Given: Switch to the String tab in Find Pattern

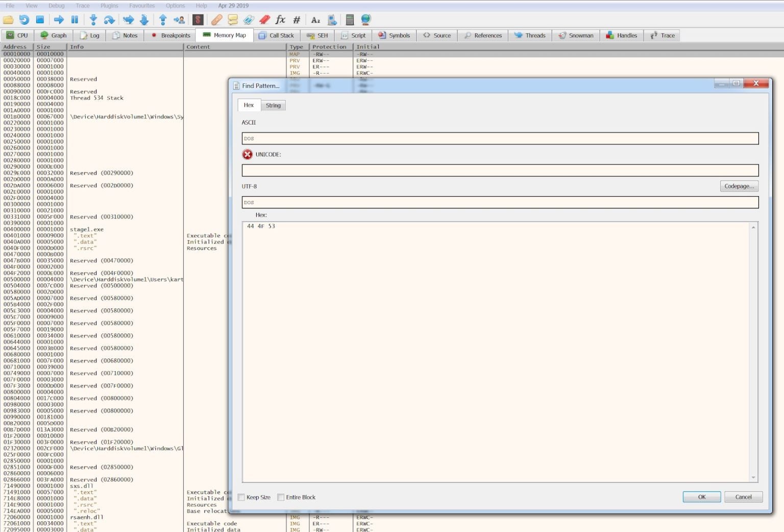Looking at the screenshot, I should point(273,106).
